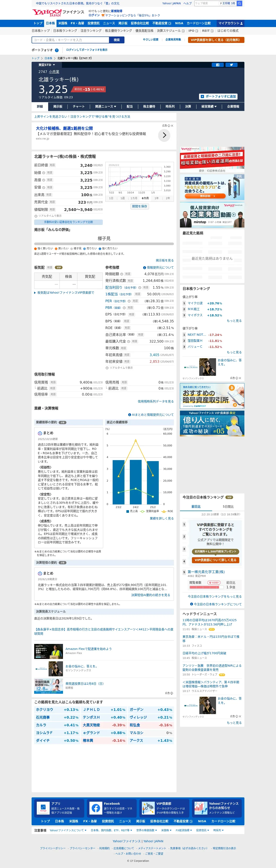
Task: Click the 期間を保存 button
Action: pos(140,206)
